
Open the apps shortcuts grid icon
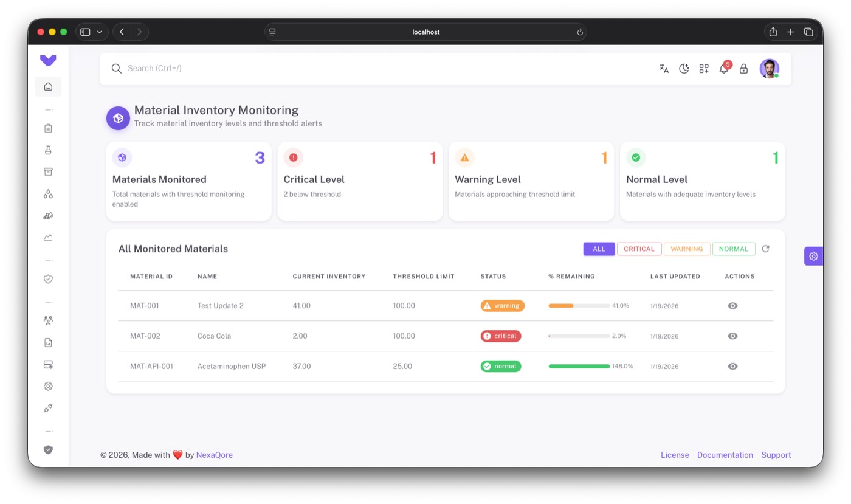click(x=704, y=69)
